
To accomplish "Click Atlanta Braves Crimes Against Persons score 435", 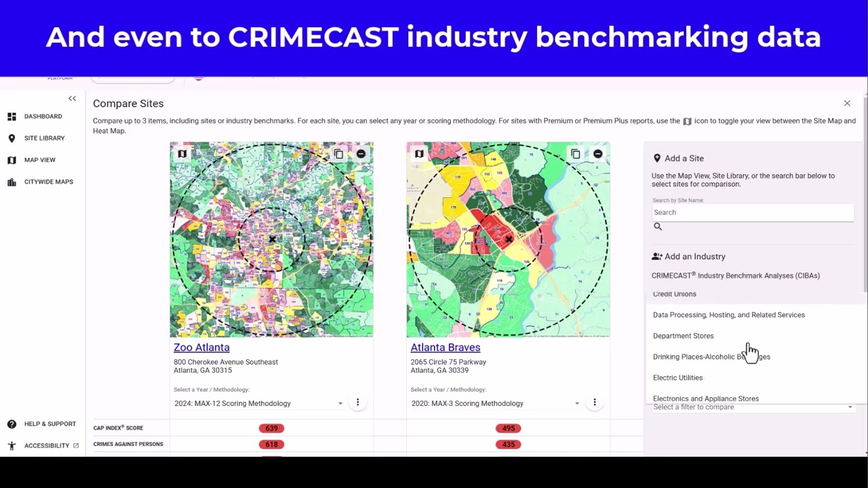I will point(509,445).
